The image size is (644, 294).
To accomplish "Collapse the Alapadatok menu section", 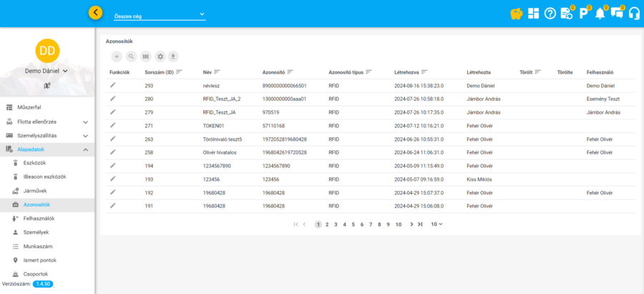I will tap(85, 150).
